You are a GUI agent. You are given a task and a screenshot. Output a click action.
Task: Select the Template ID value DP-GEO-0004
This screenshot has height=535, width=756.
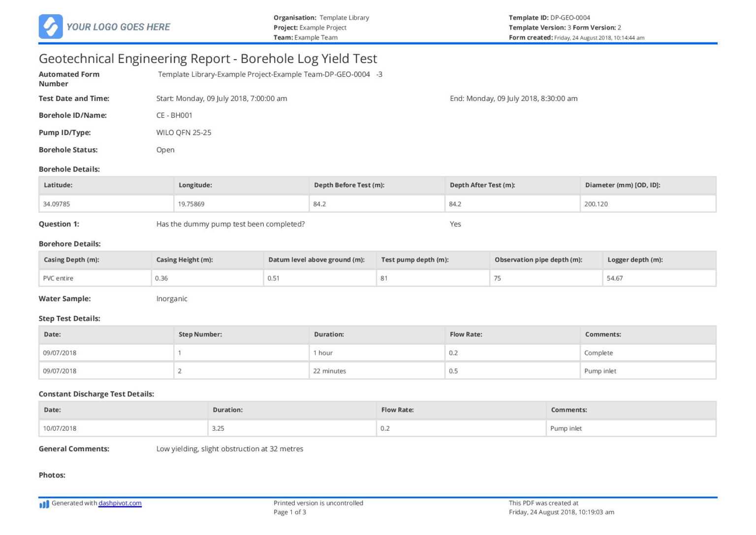click(570, 17)
